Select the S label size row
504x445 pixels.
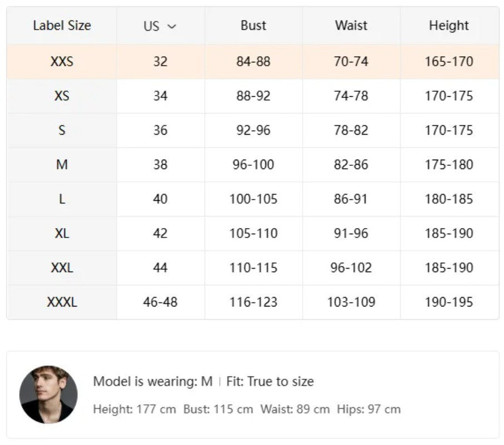pyautogui.click(x=62, y=130)
